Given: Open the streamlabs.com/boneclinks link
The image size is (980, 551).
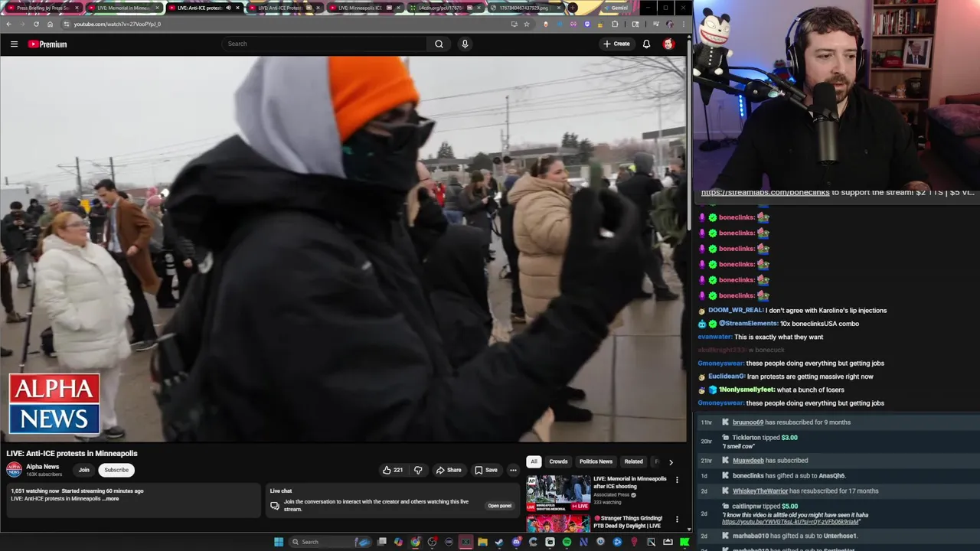Looking at the screenshot, I should click(765, 193).
